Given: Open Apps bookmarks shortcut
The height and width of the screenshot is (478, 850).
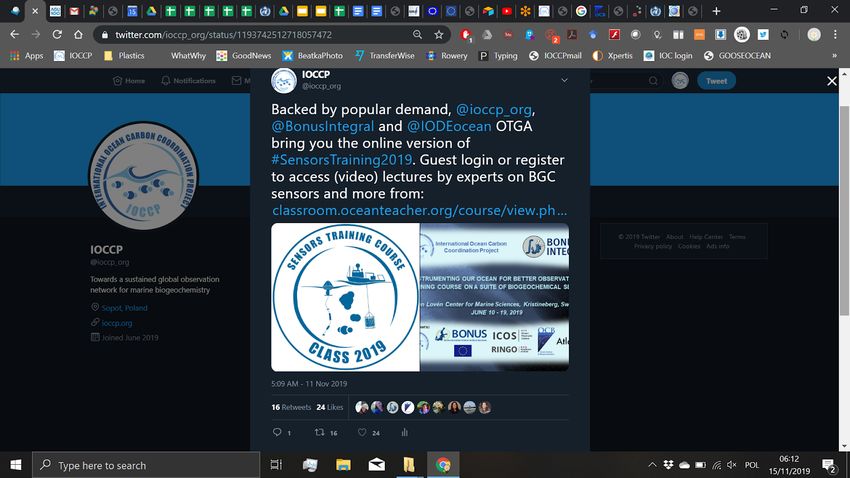Looking at the screenshot, I should click(x=27, y=55).
